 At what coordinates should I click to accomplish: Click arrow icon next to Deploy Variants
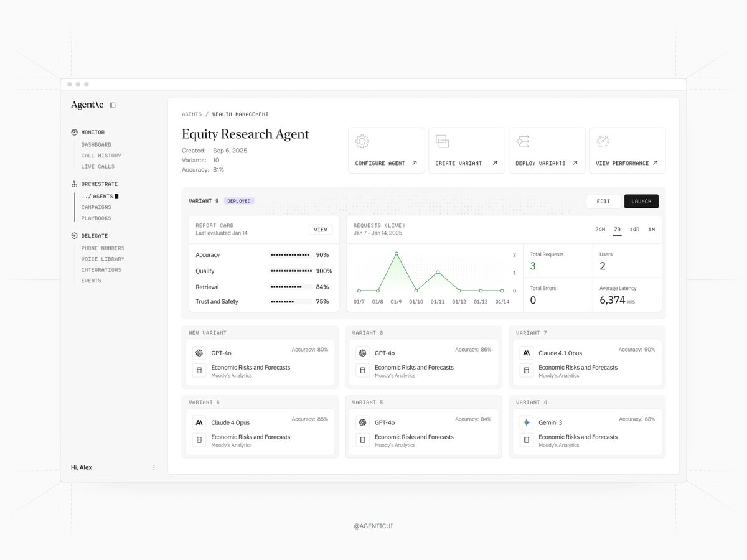pyautogui.click(x=575, y=163)
